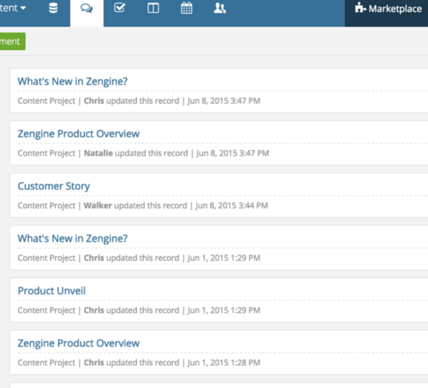This screenshot has width=428, height=388.
Task: Open the Customer Story record
Action: pos(54,186)
